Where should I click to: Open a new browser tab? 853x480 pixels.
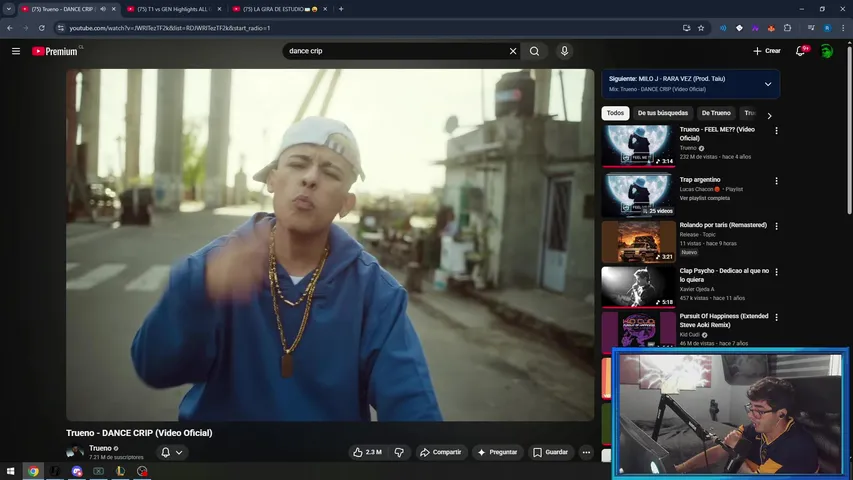point(341,9)
